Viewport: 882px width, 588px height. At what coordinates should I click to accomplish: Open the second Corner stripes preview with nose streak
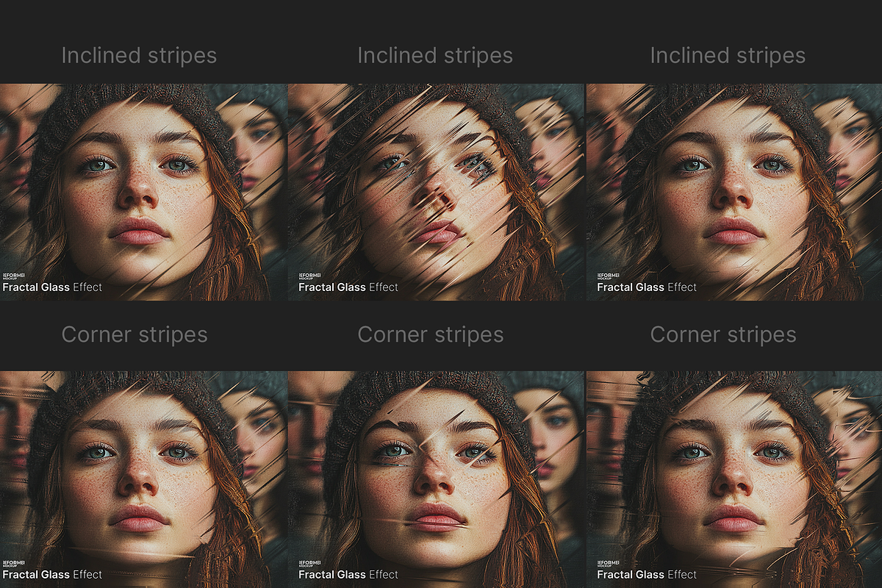click(x=437, y=479)
